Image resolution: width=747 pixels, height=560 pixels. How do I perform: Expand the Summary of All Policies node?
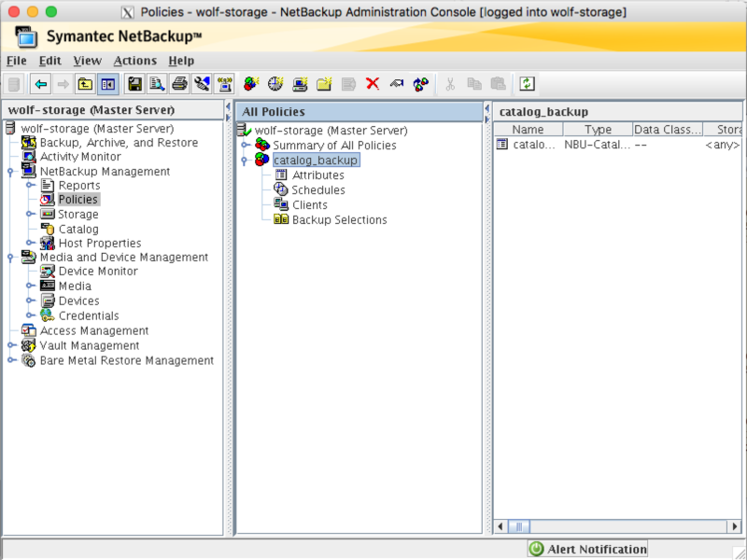coord(245,145)
